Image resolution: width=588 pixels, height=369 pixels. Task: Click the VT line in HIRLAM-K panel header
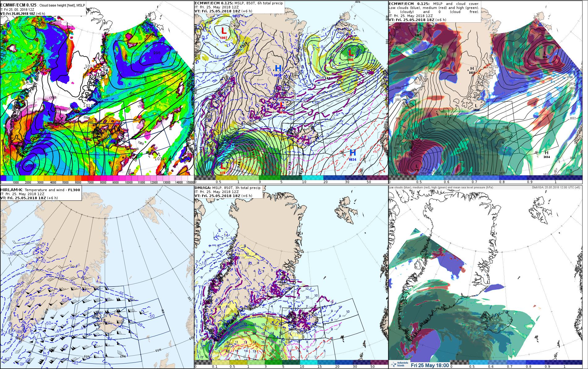click(x=29, y=198)
